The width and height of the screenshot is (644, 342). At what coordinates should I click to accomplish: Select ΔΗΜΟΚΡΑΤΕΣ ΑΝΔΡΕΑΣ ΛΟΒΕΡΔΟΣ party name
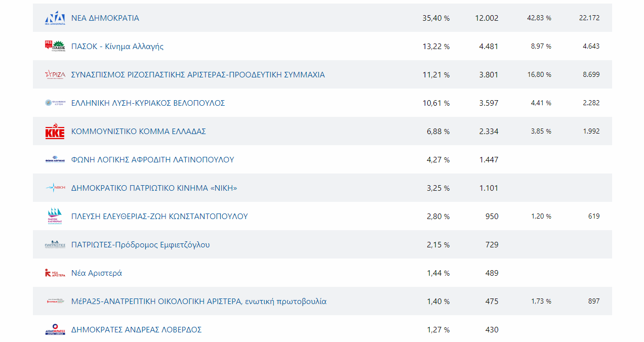click(x=136, y=329)
